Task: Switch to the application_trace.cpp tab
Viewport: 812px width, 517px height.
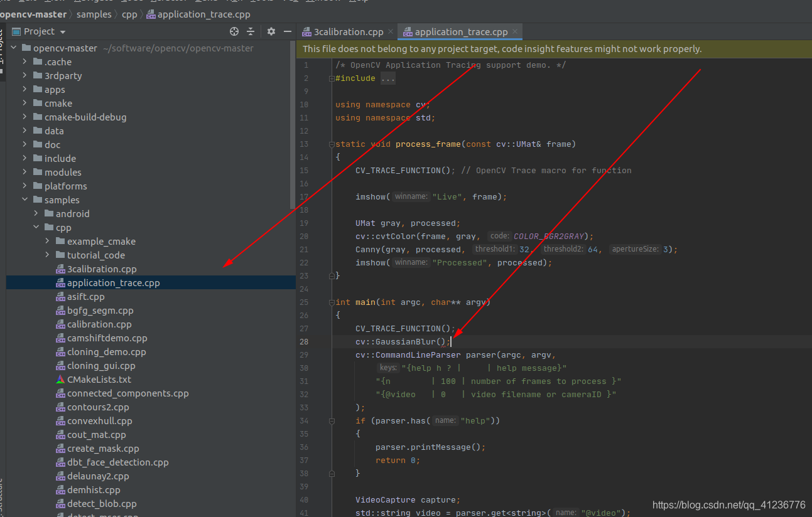Action: point(461,32)
